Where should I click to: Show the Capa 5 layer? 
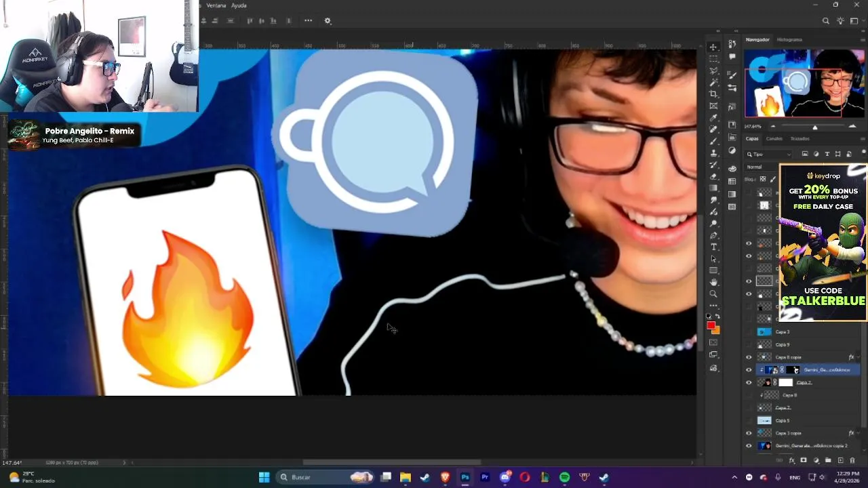tap(749, 420)
